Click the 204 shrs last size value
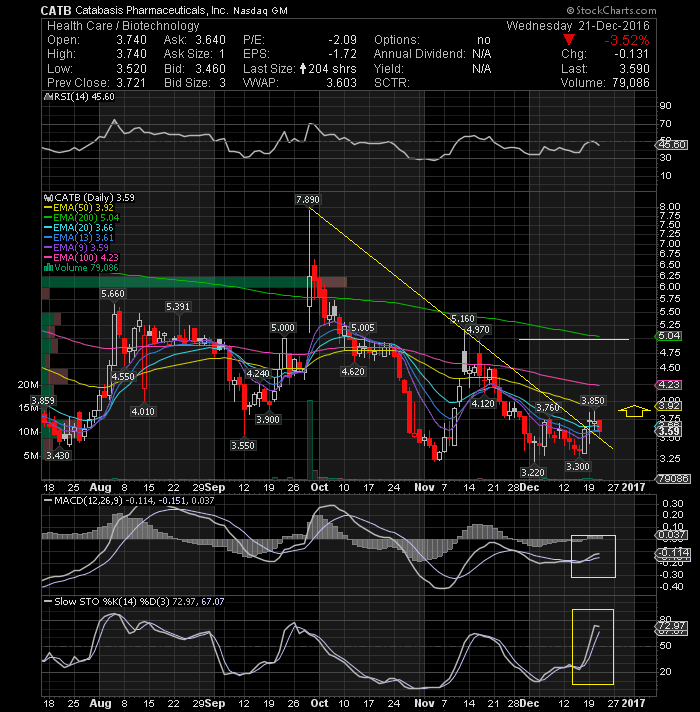 click(x=332, y=69)
